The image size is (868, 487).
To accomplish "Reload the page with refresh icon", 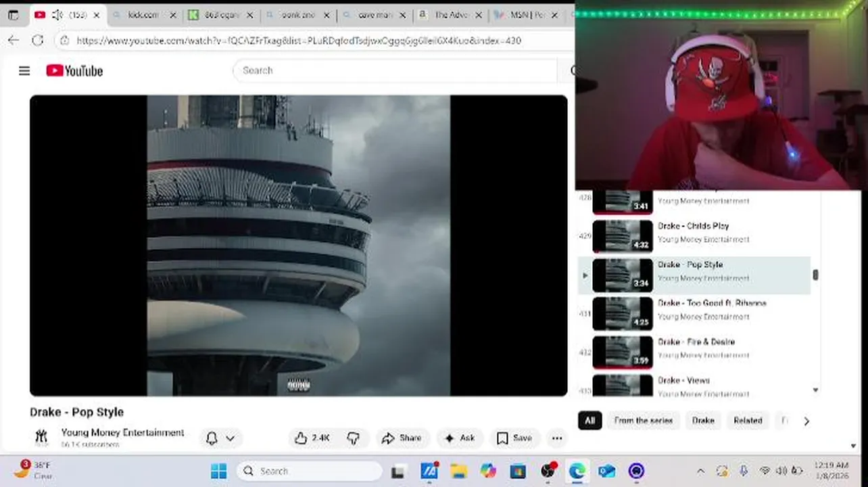I will point(38,41).
